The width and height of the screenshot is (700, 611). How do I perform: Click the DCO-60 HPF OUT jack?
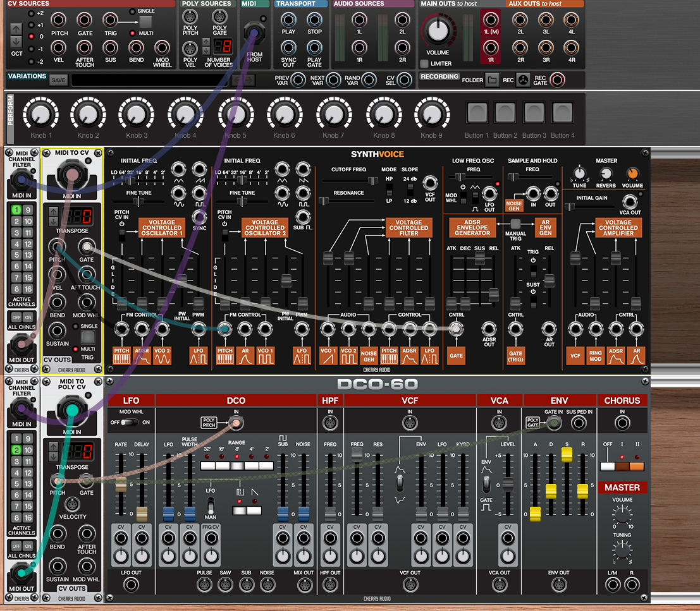pos(330,584)
